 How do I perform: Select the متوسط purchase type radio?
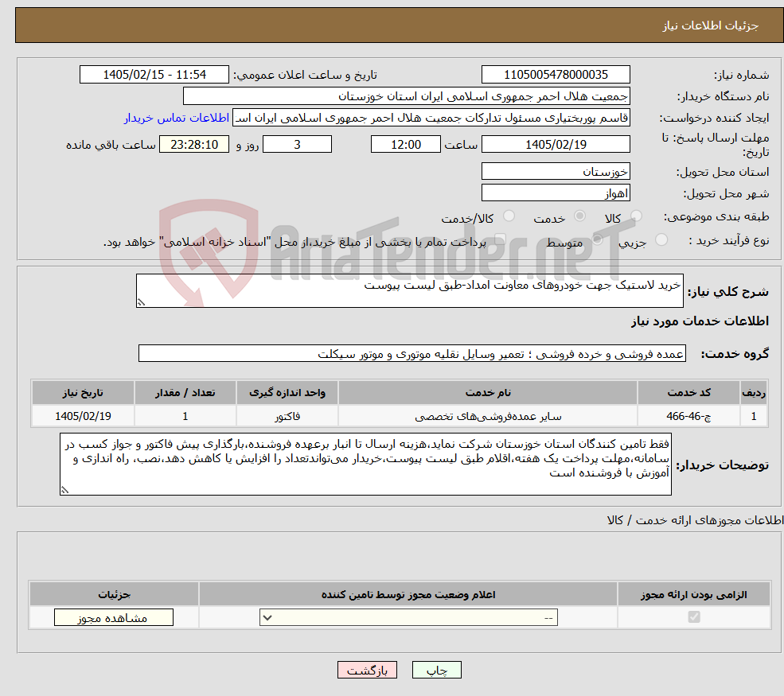tap(597, 239)
